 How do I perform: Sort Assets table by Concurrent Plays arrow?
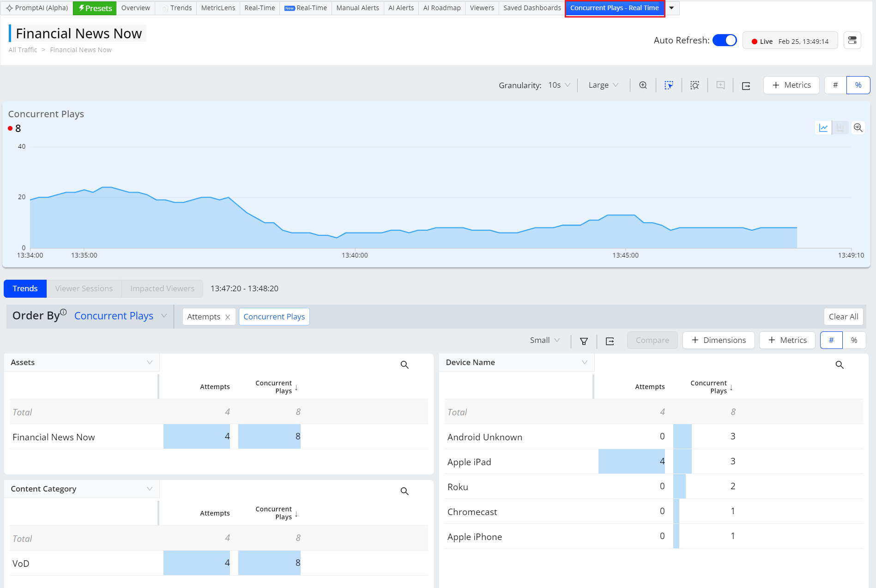tap(296, 388)
